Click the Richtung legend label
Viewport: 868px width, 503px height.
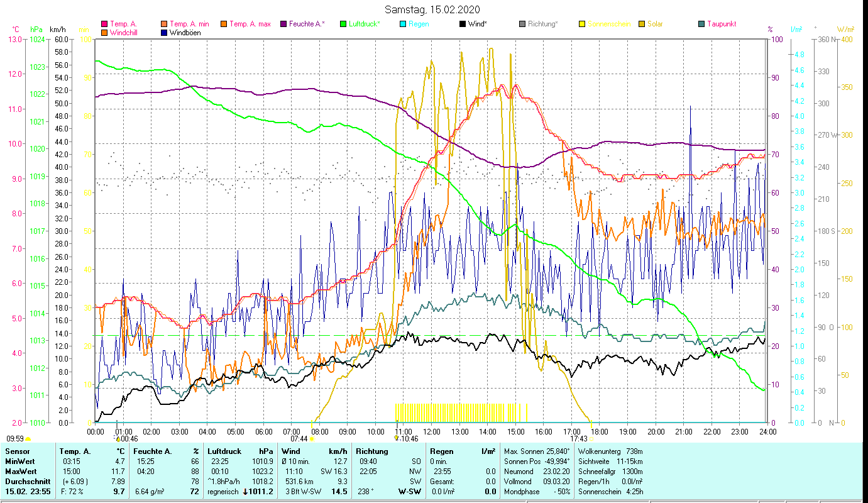[542, 25]
